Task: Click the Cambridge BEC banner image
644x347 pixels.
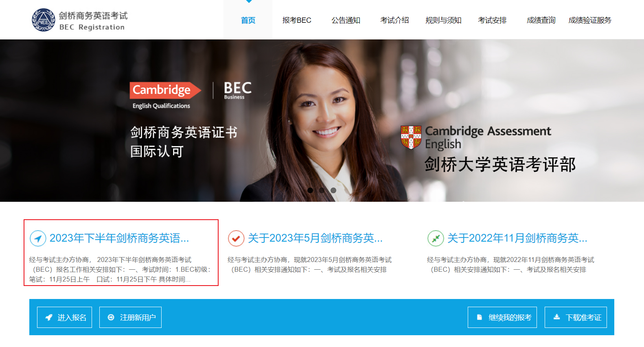Action: click(x=322, y=120)
